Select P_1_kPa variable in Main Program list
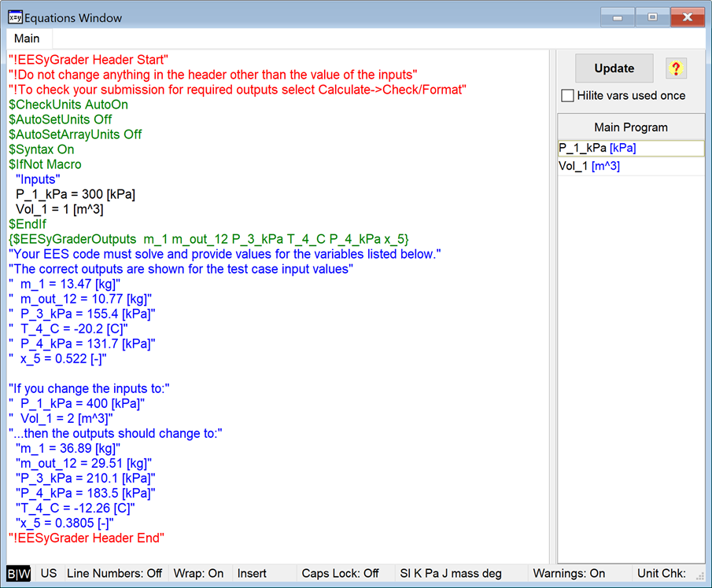Image resolution: width=712 pixels, height=588 pixels. point(597,148)
